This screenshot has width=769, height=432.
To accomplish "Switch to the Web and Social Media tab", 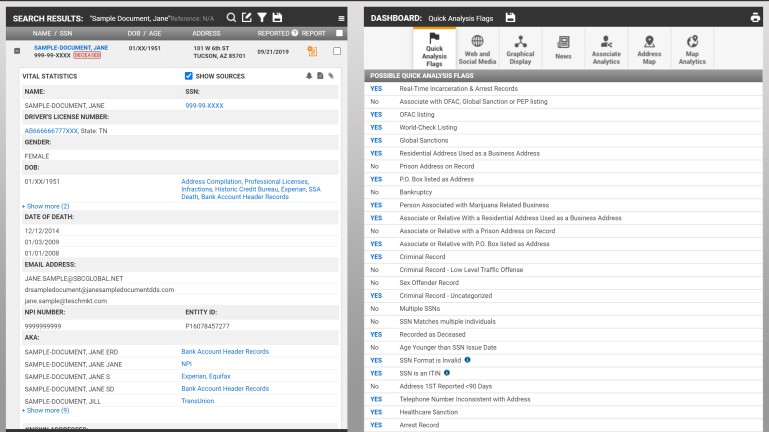I will click(477, 48).
